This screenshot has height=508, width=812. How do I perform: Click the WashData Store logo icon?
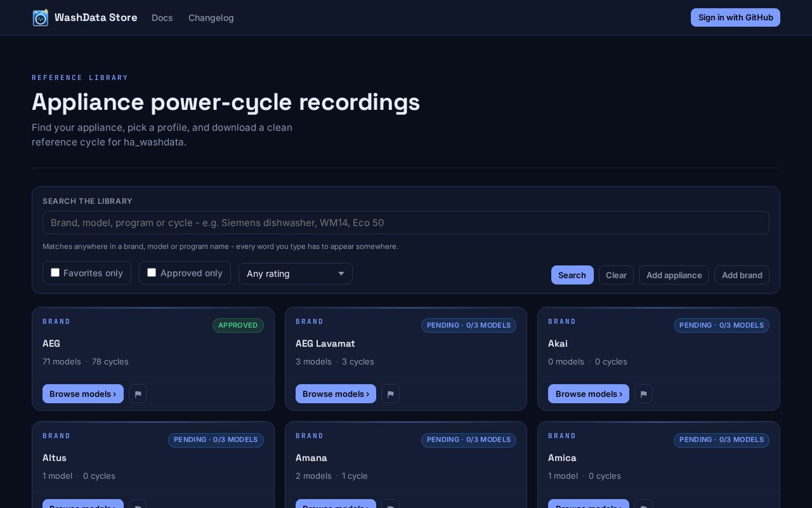point(41,18)
